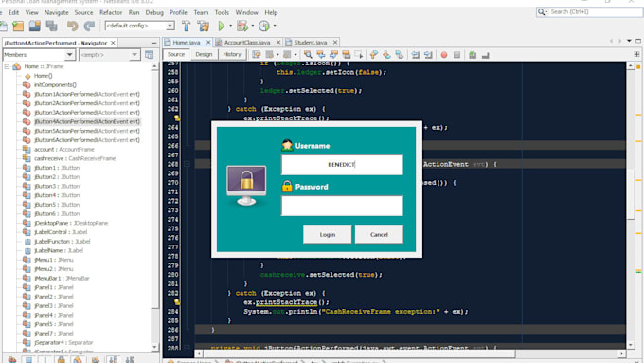Image resolution: width=644 pixels, height=363 pixels.
Task: Open the Profile Project dropdown arrow
Action: pyautogui.click(x=275, y=26)
